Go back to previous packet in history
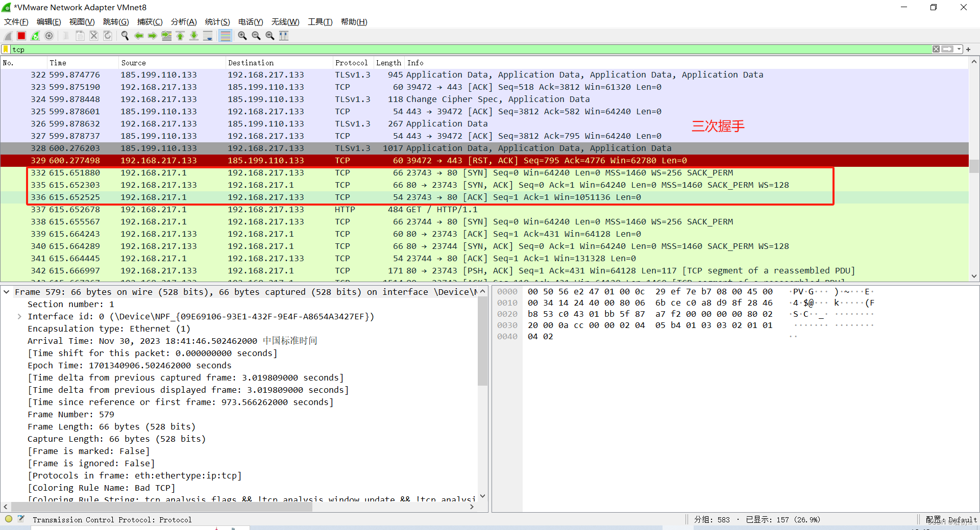Viewport: 980px width, 530px height. click(139, 36)
